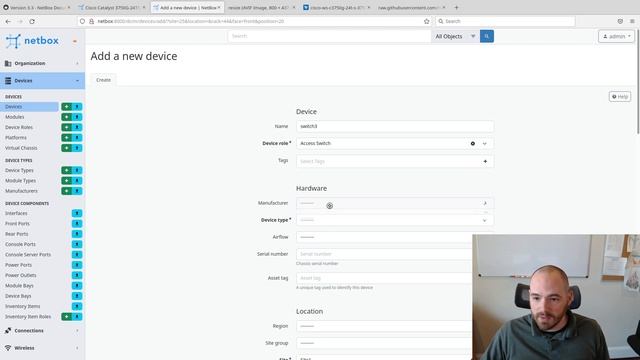Select the Create tab
Image resolution: width=640 pixels, height=360 pixels.
103,80
